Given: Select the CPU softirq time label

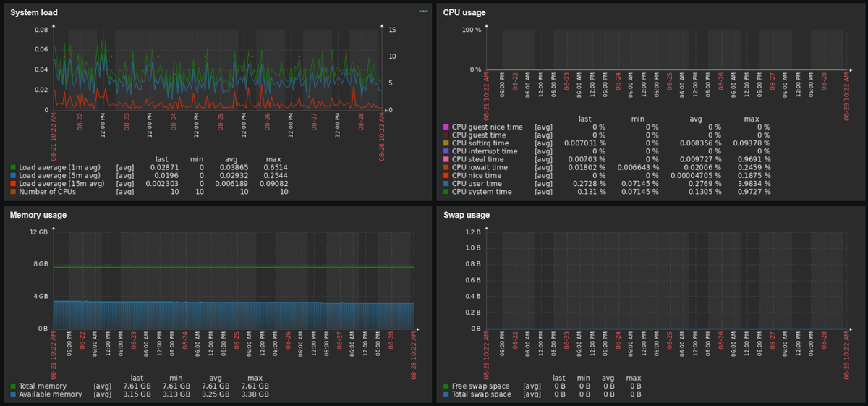Looking at the screenshot, I should [480, 143].
